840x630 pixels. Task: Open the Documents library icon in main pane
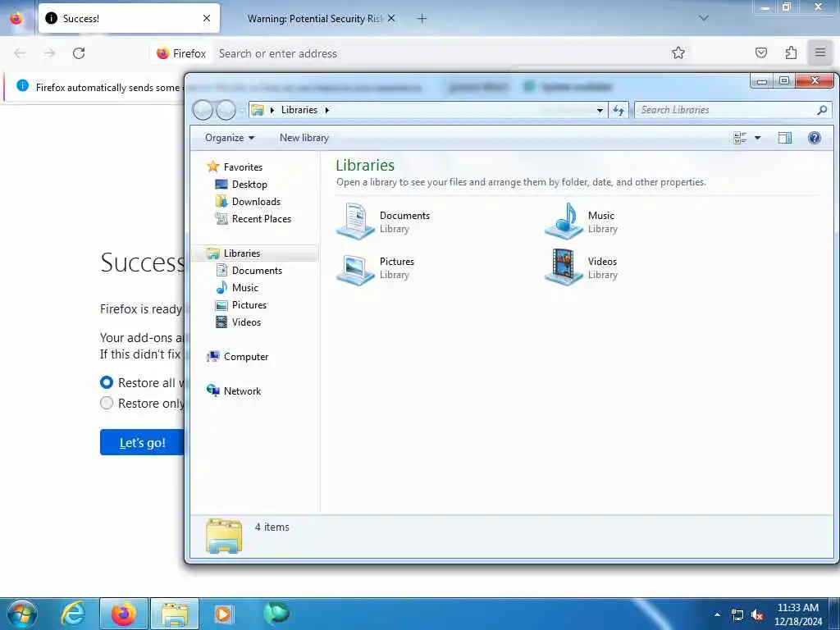click(355, 221)
